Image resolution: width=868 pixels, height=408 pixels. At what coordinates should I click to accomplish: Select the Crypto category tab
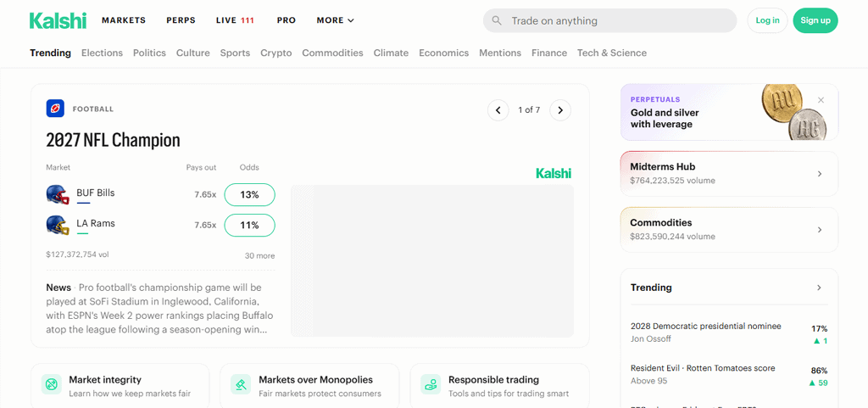pyautogui.click(x=276, y=53)
